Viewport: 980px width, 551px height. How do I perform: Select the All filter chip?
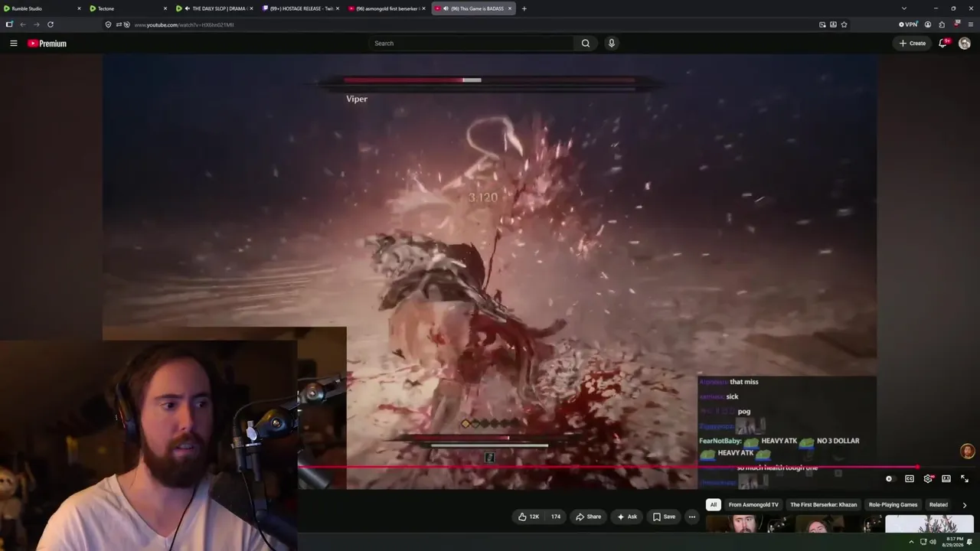(x=714, y=505)
